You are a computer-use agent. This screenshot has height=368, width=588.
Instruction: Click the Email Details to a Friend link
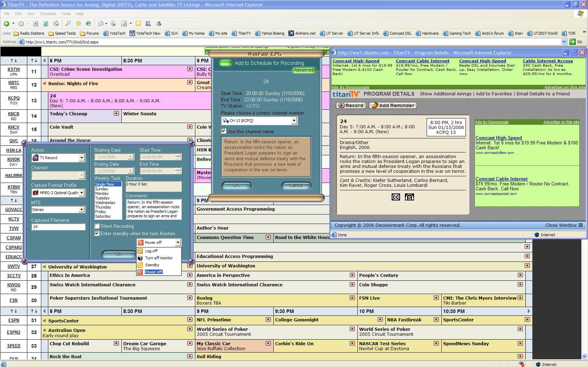coord(543,94)
